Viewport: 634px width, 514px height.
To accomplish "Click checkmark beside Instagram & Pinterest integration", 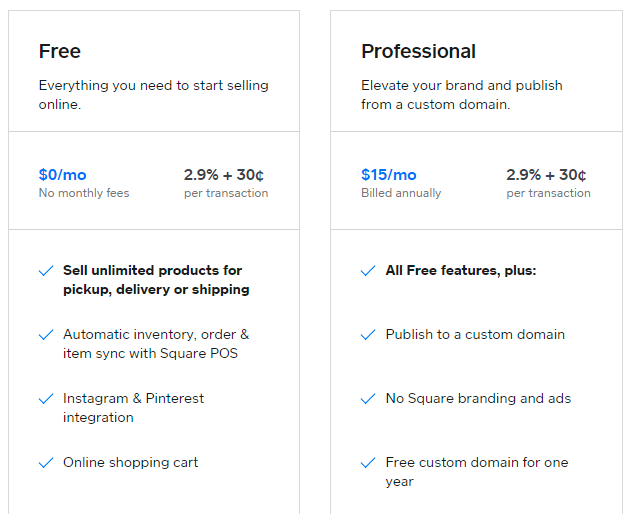I will click(x=46, y=399).
